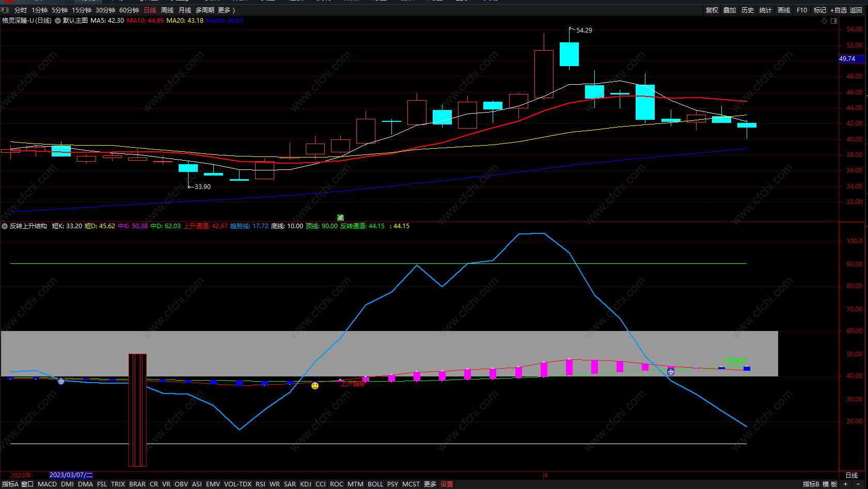
Task: Select the 15分钟 period
Action: point(82,10)
